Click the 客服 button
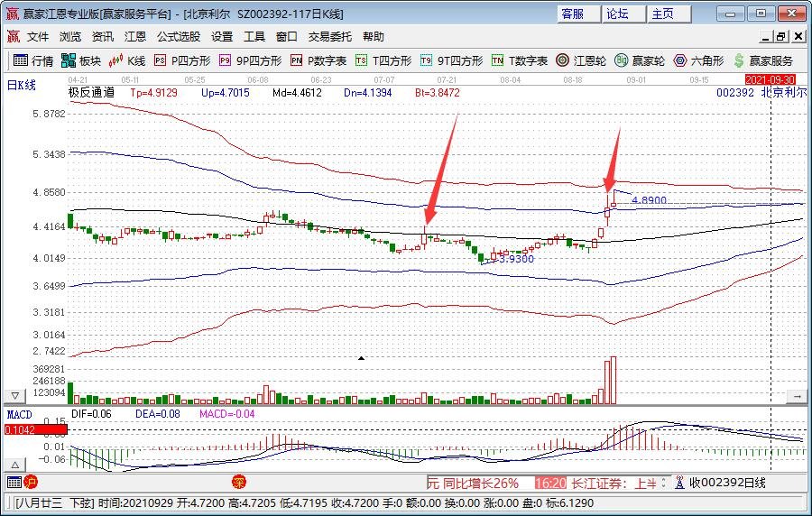The height and width of the screenshot is (516, 812). tap(579, 14)
